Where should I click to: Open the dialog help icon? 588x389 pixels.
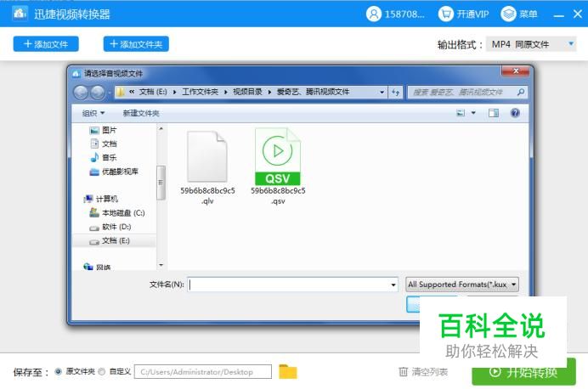[515, 113]
